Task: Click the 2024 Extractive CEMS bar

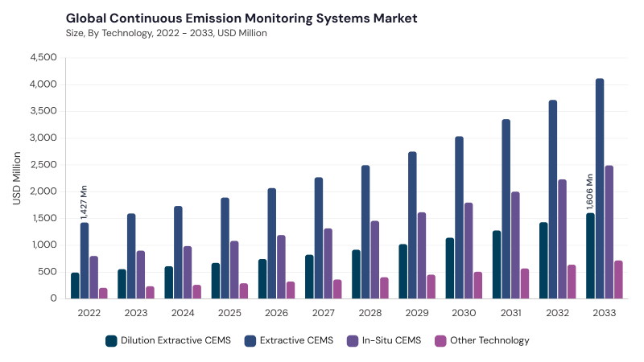Action: (x=178, y=253)
